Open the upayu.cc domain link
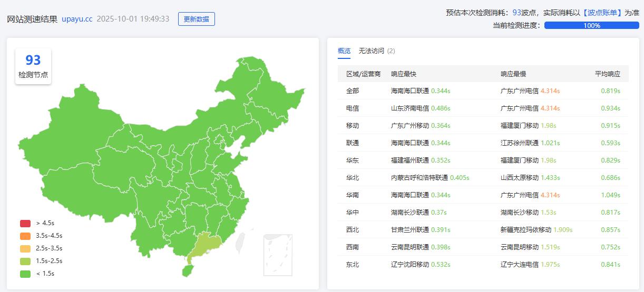 point(77,19)
